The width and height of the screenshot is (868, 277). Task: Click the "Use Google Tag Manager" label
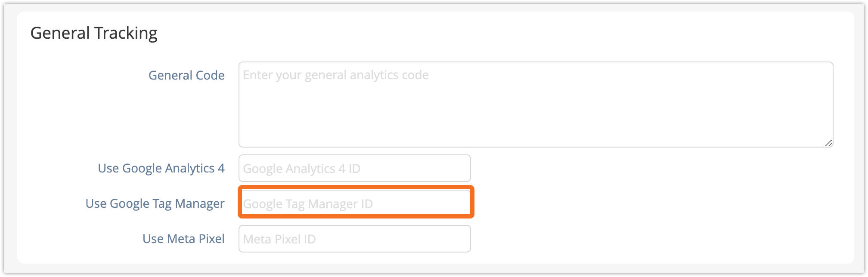coord(155,203)
